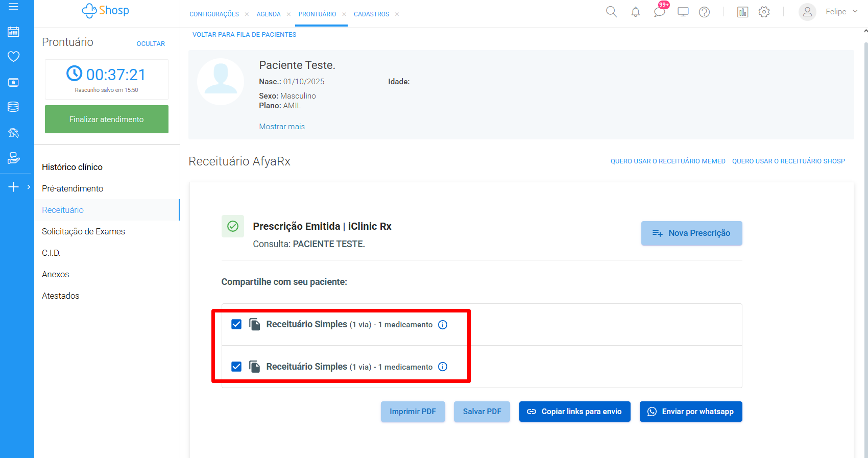Click info icon on first Receituário Simples
868x458 pixels.
[x=443, y=325]
